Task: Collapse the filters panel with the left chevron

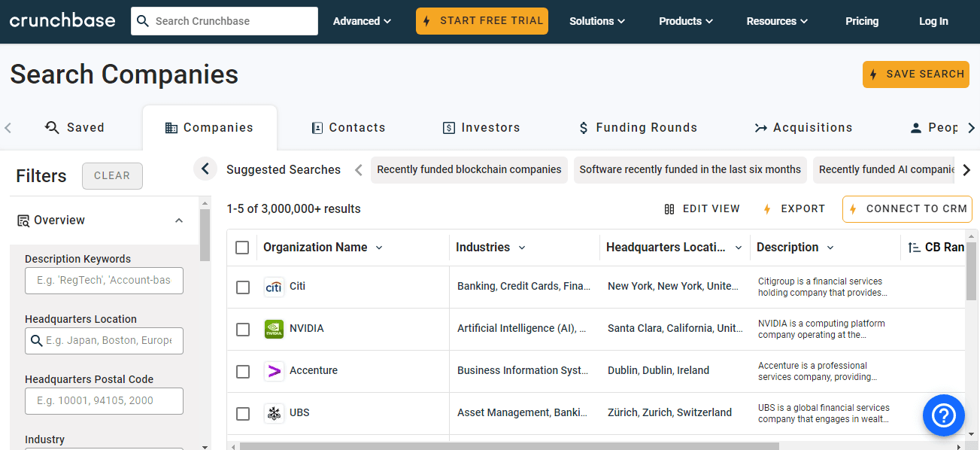Action: 205,169
